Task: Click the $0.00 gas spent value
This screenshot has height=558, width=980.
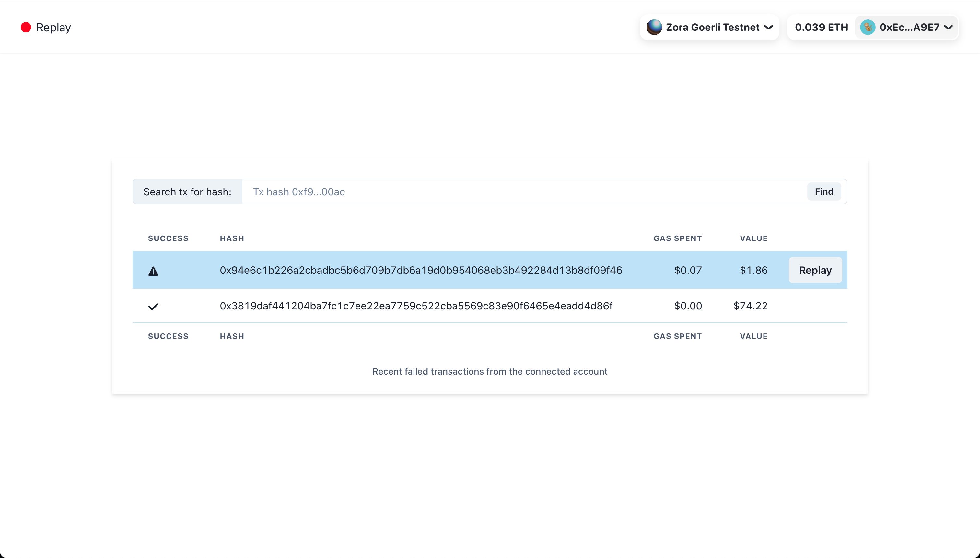Action: click(x=688, y=306)
